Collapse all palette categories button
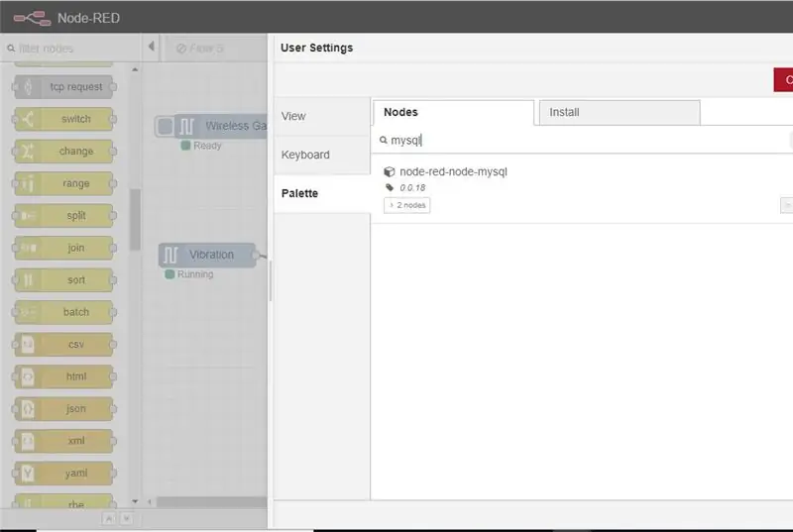The height and width of the screenshot is (532, 793). pos(109,518)
